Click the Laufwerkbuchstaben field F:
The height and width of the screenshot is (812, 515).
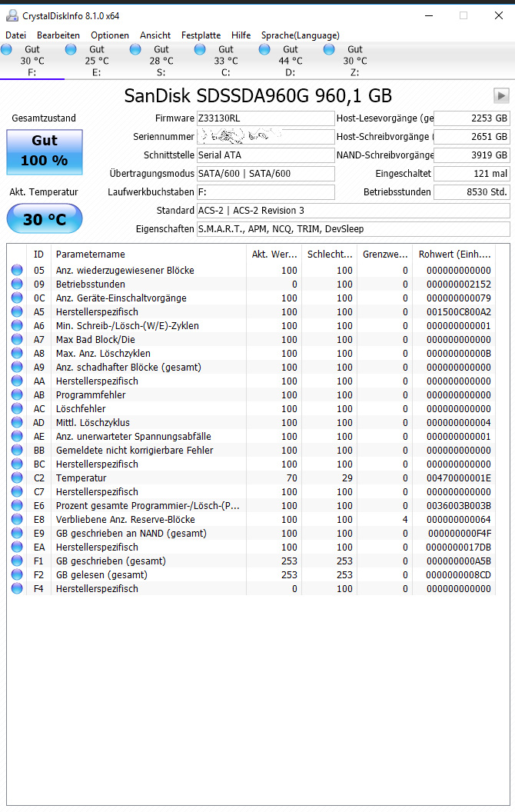[x=265, y=191]
